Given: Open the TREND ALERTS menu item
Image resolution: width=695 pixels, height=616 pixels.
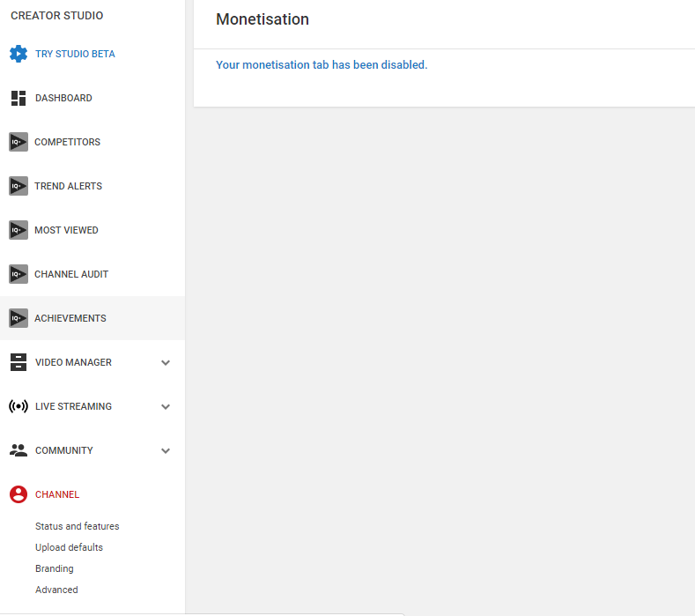Looking at the screenshot, I should [x=68, y=186].
